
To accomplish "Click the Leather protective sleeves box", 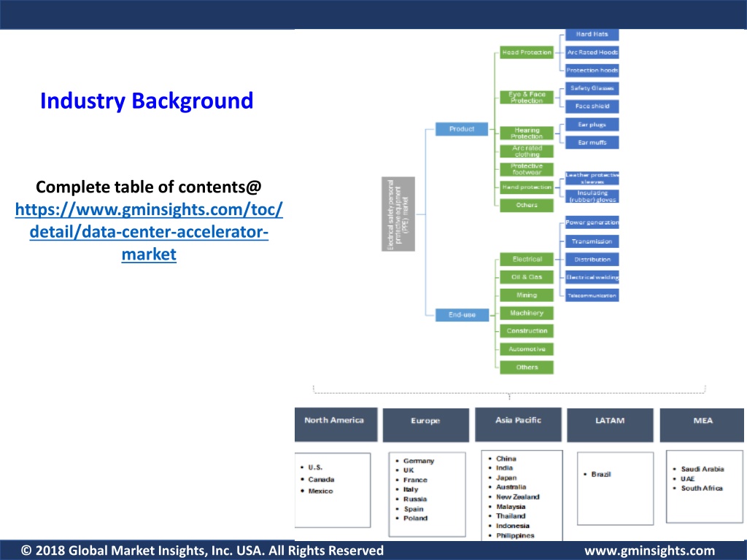I will (x=592, y=178).
